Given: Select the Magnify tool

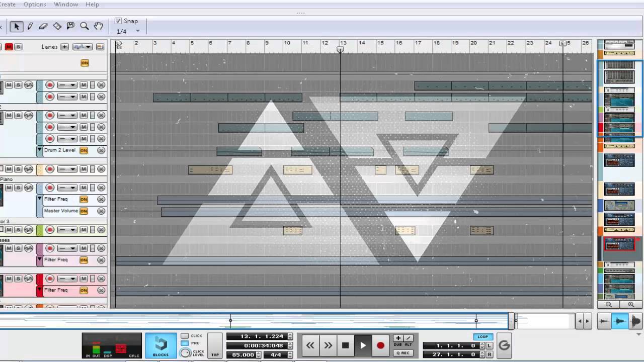Looking at the screenshot, I should 85,26.
